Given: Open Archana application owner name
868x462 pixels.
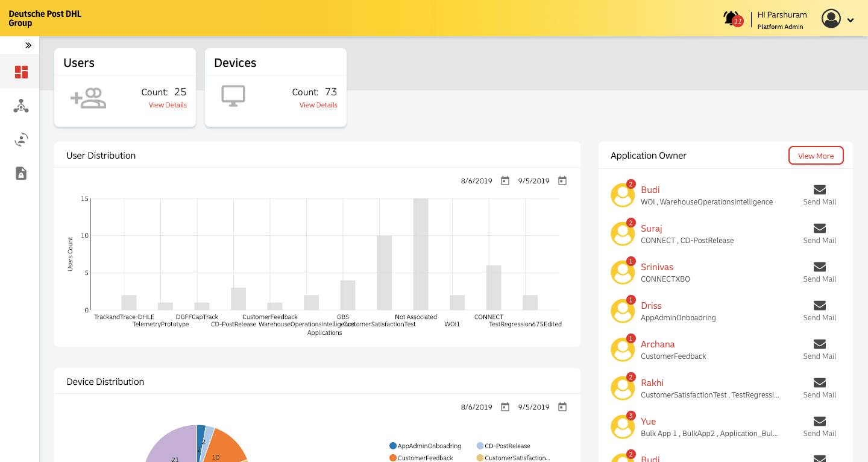Looking at the screenshot, I should point(658,344).
